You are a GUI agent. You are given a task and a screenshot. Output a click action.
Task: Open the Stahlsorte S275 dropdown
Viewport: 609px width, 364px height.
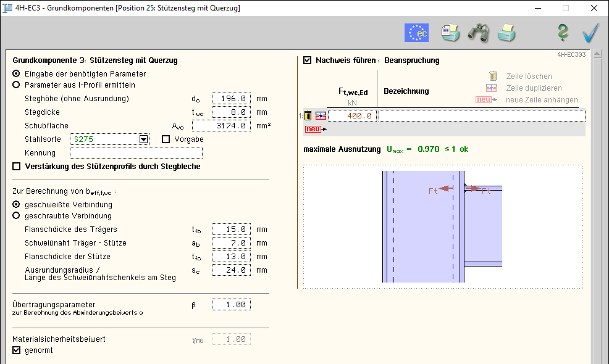pos(143,139)
